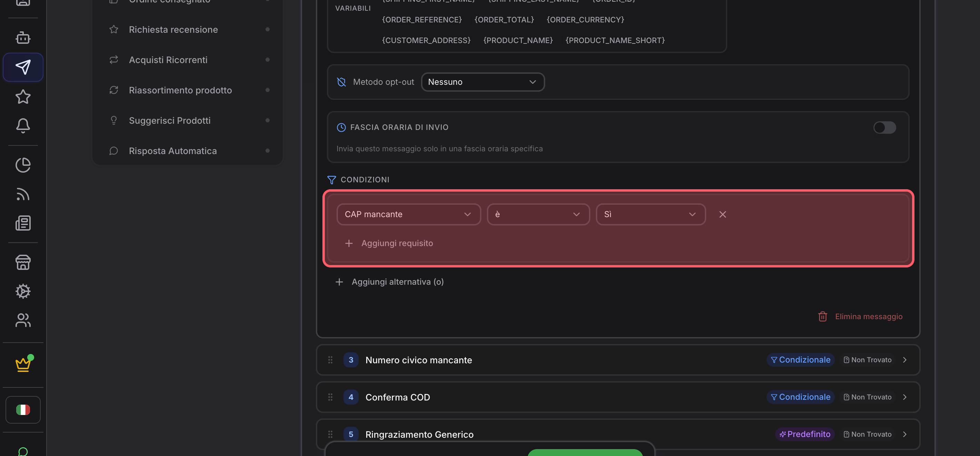Image resolution: width=980 pixels, height=456 pixels.
Task: Insert {ORDER_TOTAL} variable
Action: (x=504, y=19)
